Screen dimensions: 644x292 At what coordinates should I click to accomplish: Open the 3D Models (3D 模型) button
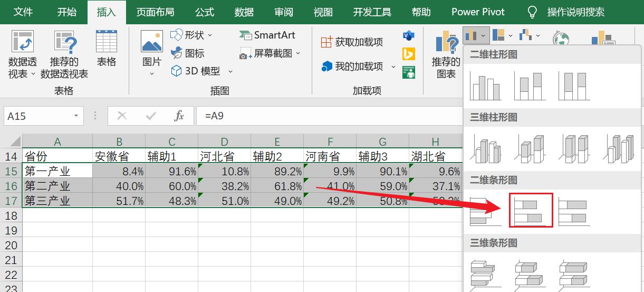point(201,71)
